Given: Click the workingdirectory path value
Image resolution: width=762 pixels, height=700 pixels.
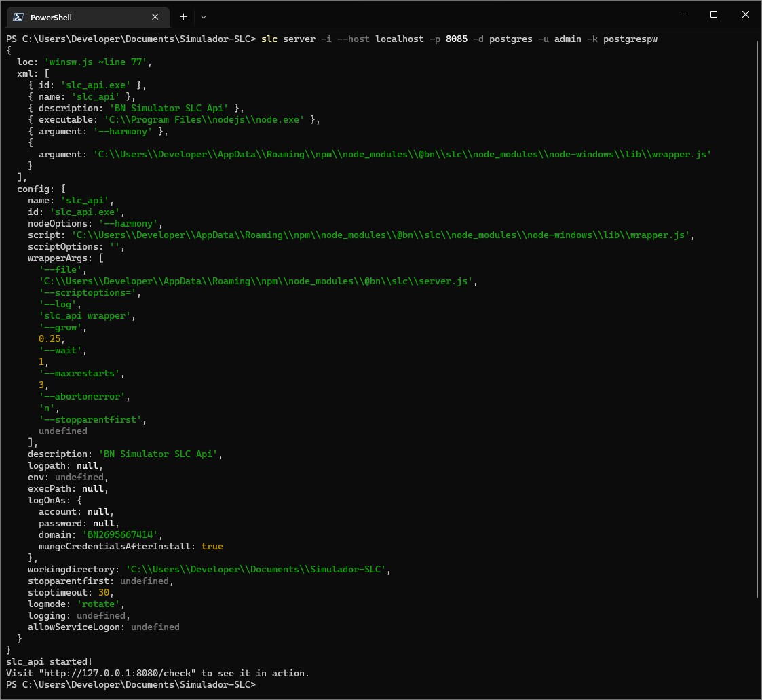Looking at the screenshot, I should pos(256,569).
